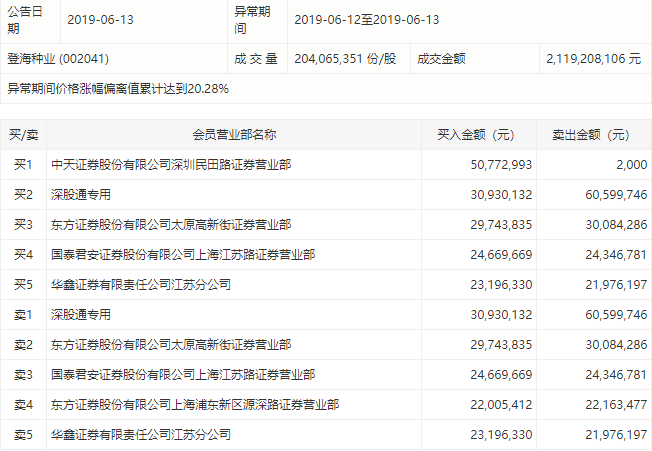Image resolution: width=652 pixels, height=451 pixels.
Task: Click 30,930,132 in the 卖1 row
Action: tap(501, 315)
